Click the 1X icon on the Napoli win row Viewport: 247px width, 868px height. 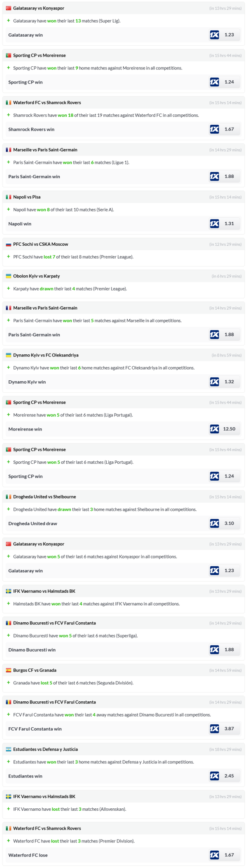pos(214,223)
